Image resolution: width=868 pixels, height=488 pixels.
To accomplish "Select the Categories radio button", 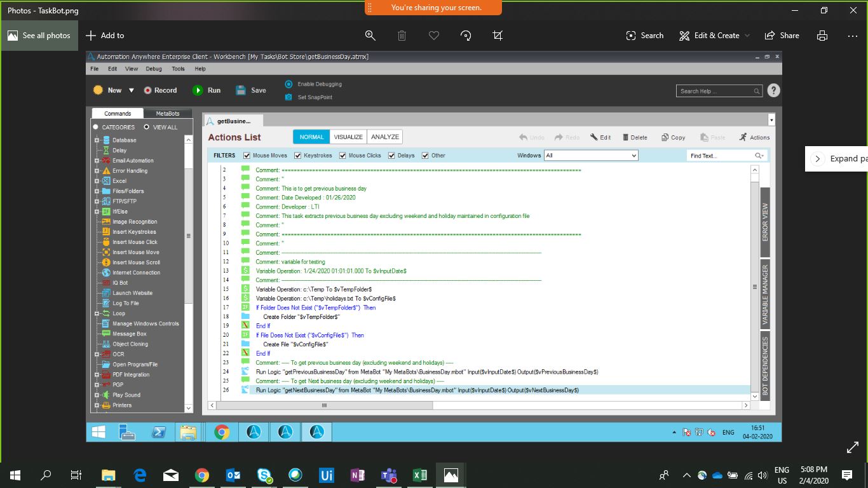I will (x=96, y=127).
